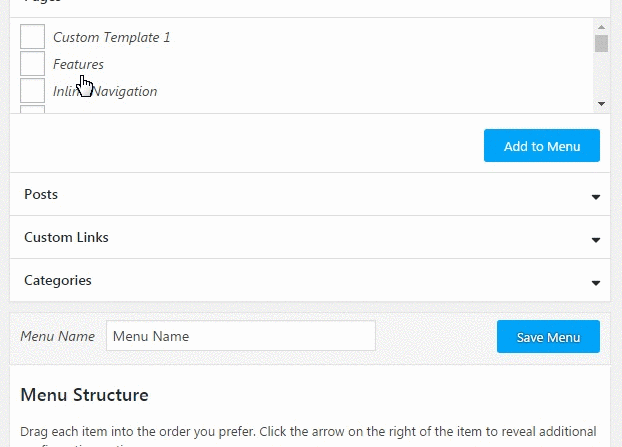The height and width of the screenshot is (447, 622).
Task: Expand the Custom Links section arrow
Action: (596, 240)
